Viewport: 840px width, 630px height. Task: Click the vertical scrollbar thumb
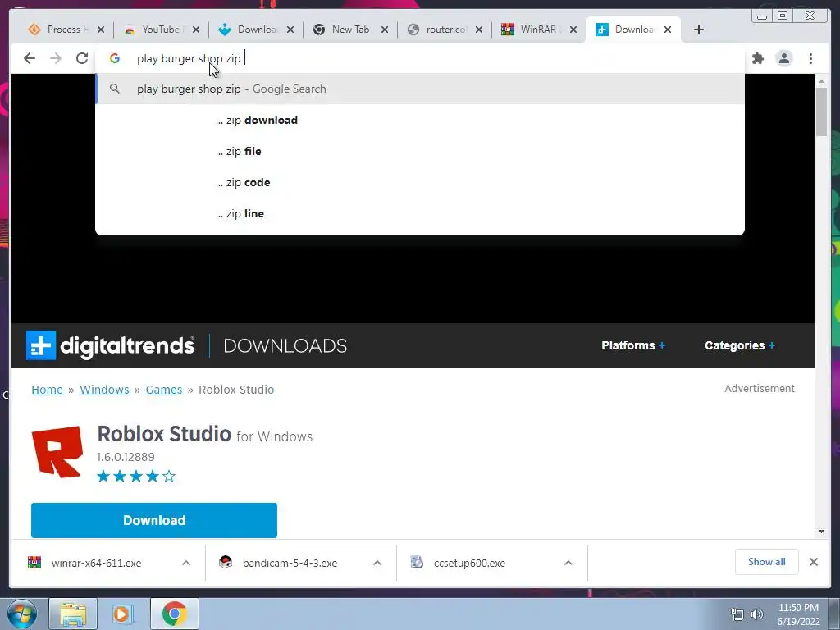(821, 112)
